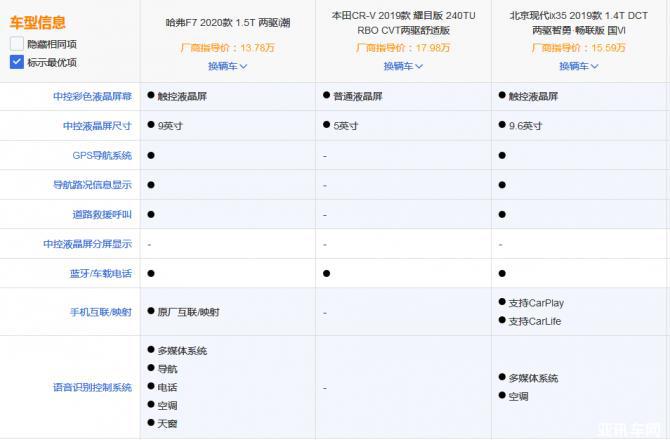Expand 换辆车 dropdown under 本田CR-V
Screen dimensions: 670x440
tap(403, 66)
